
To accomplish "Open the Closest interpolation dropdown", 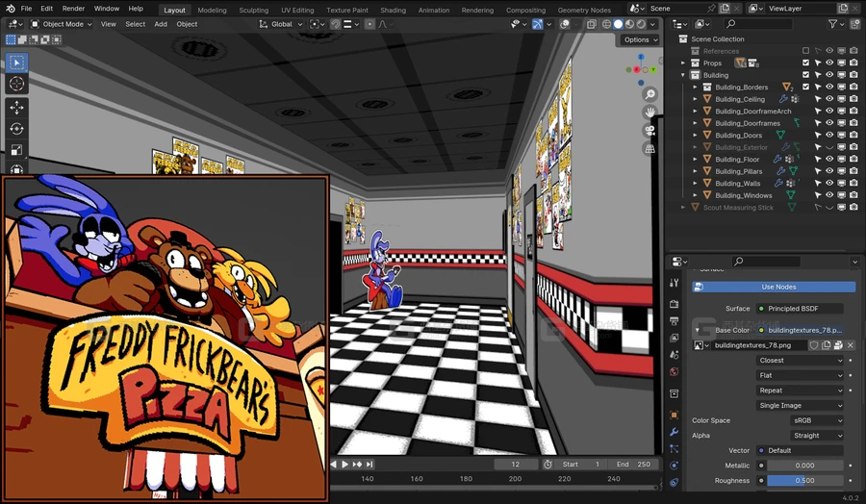I will point(800,361).
